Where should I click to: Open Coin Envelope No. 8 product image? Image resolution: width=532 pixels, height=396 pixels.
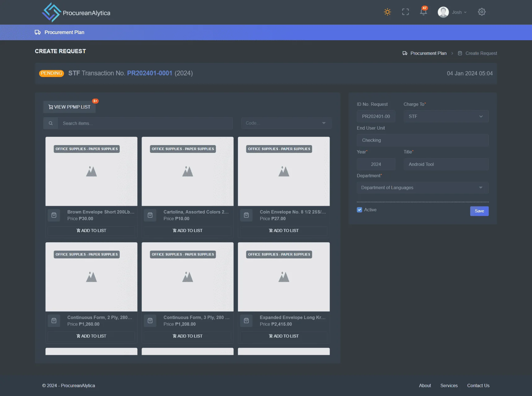pos(284,171)
